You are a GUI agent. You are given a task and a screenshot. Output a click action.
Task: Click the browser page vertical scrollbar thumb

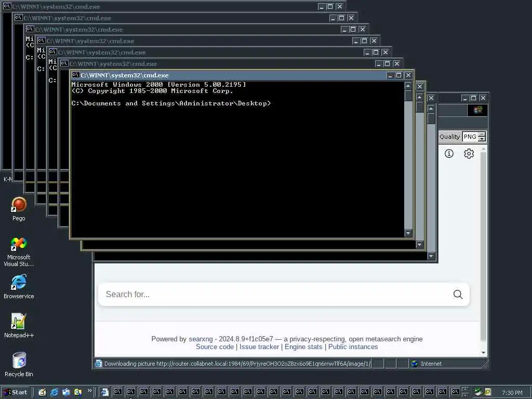(x=484, y=247)
